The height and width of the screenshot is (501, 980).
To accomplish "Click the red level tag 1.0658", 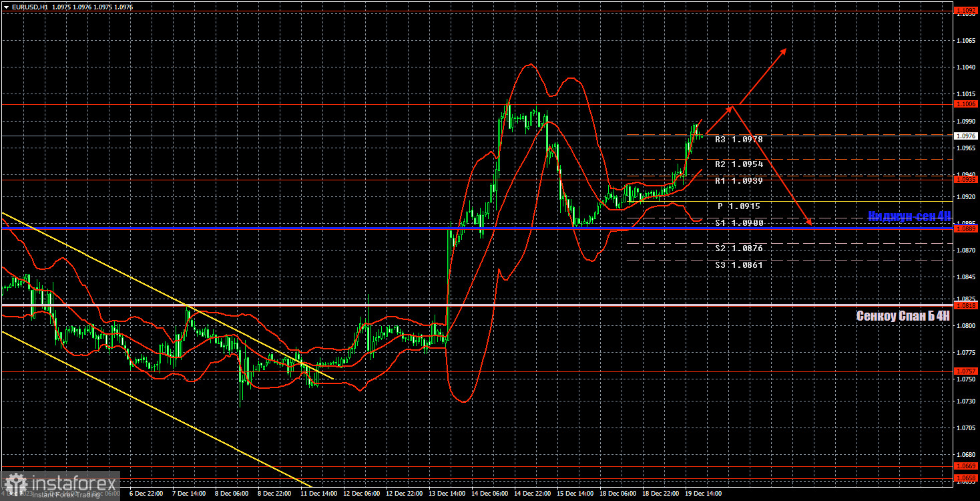I will point(966,478).
